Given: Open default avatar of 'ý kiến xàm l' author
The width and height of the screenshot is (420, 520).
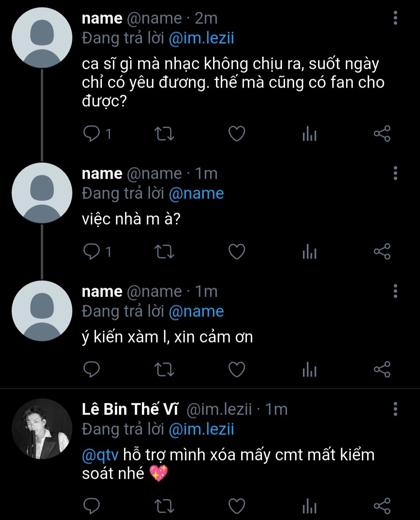Looking at the screenshot, I should click(x=42, y=311).
